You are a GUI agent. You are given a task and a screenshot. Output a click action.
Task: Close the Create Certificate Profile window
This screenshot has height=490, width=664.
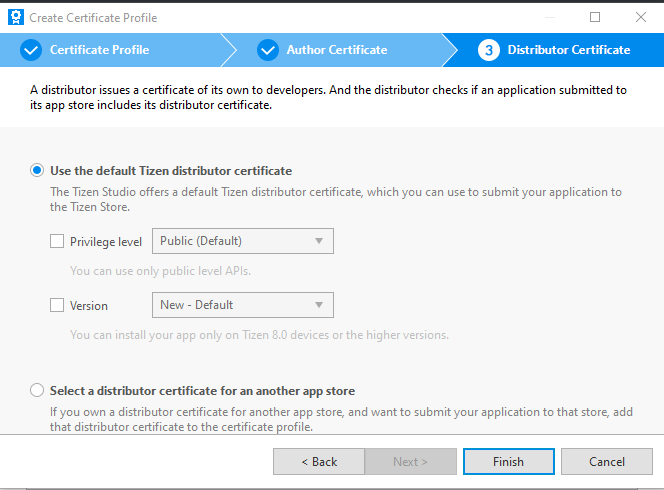tap(641, 17)
